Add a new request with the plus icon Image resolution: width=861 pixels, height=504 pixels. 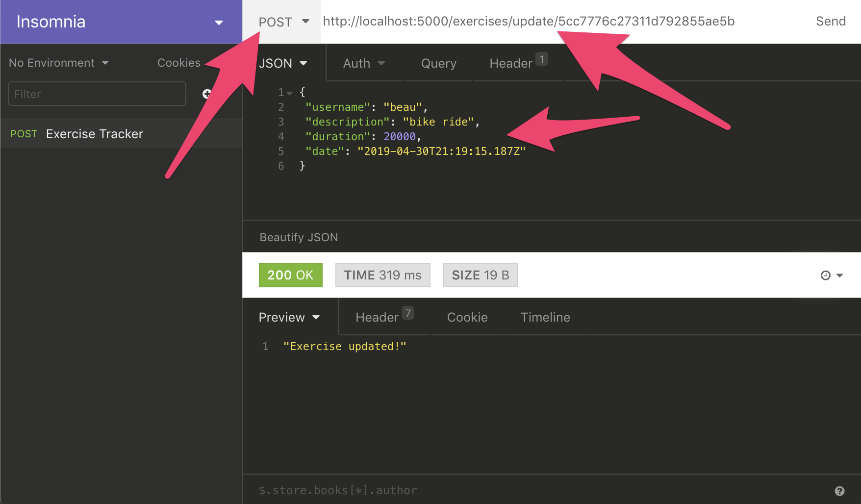click(x=207, y=94)
